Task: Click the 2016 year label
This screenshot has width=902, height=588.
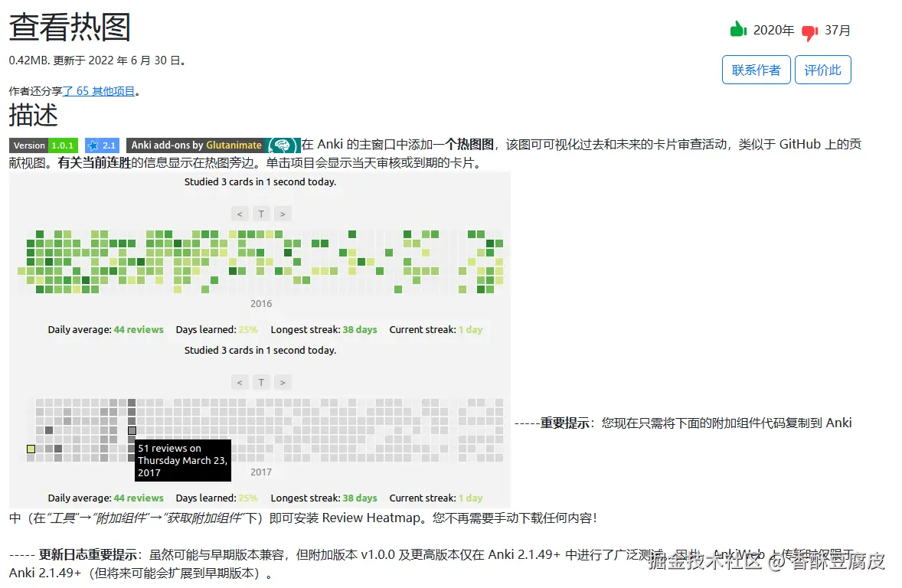Action: tap(261, 304)
